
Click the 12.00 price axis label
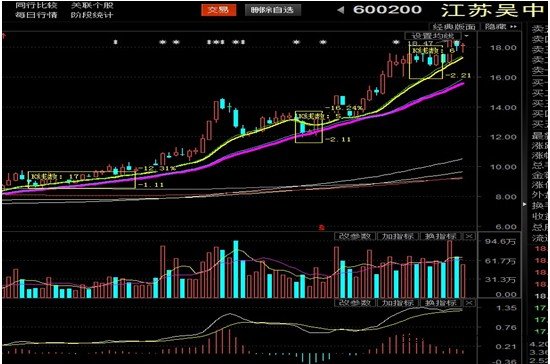(x=503, y=137)
